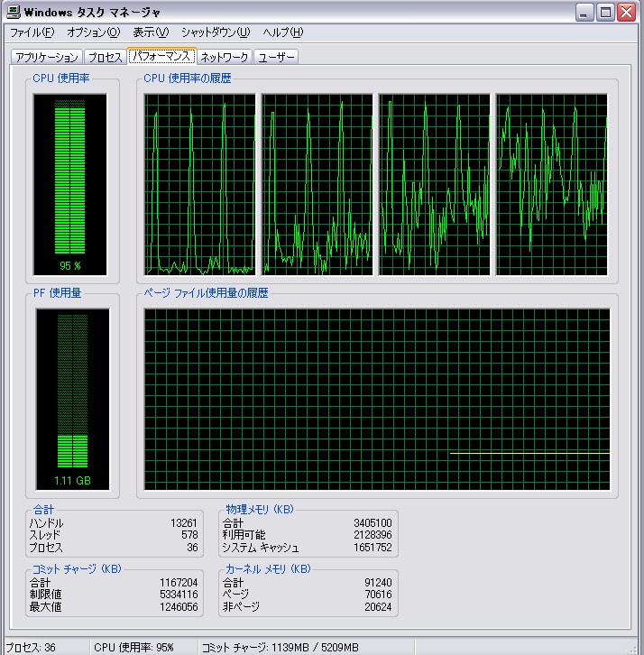Click the window resize grip in status bar

click(x=633, y=650)
